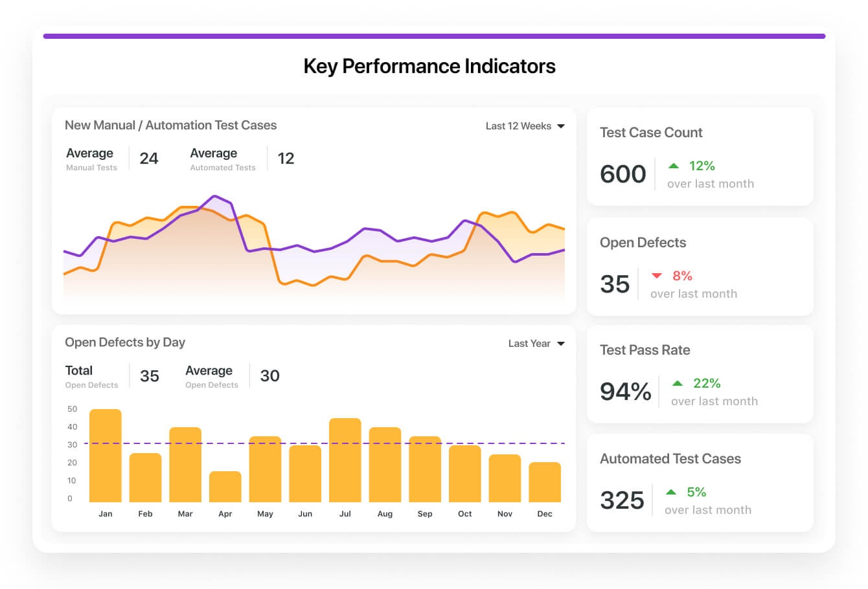
Task: Click the 325 automated cases value
Action: [x=622, y=500]
